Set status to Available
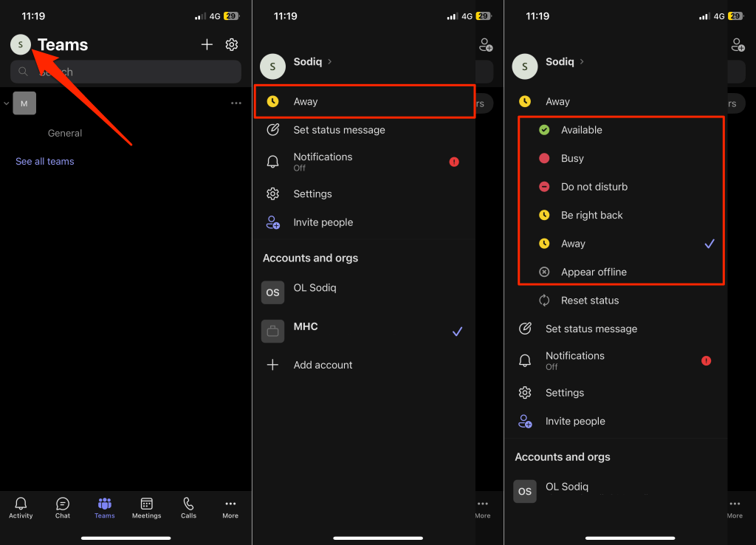 point(622,130)
